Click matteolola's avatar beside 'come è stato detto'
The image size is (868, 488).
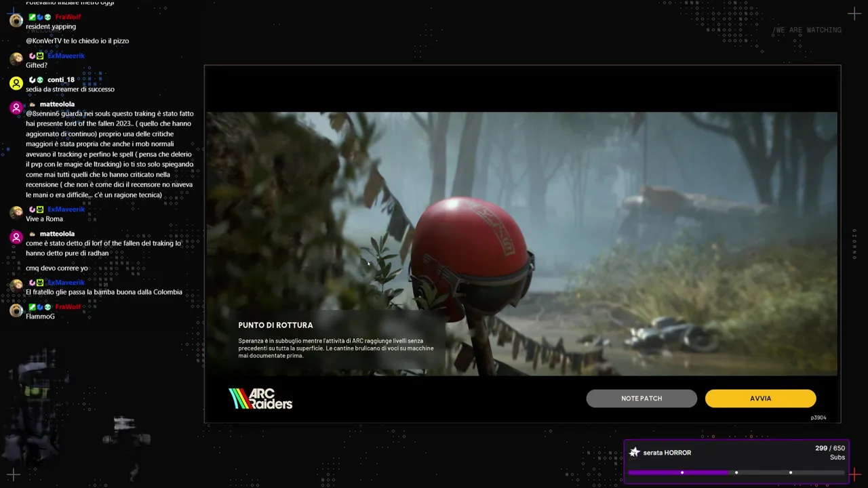(16, 237)
